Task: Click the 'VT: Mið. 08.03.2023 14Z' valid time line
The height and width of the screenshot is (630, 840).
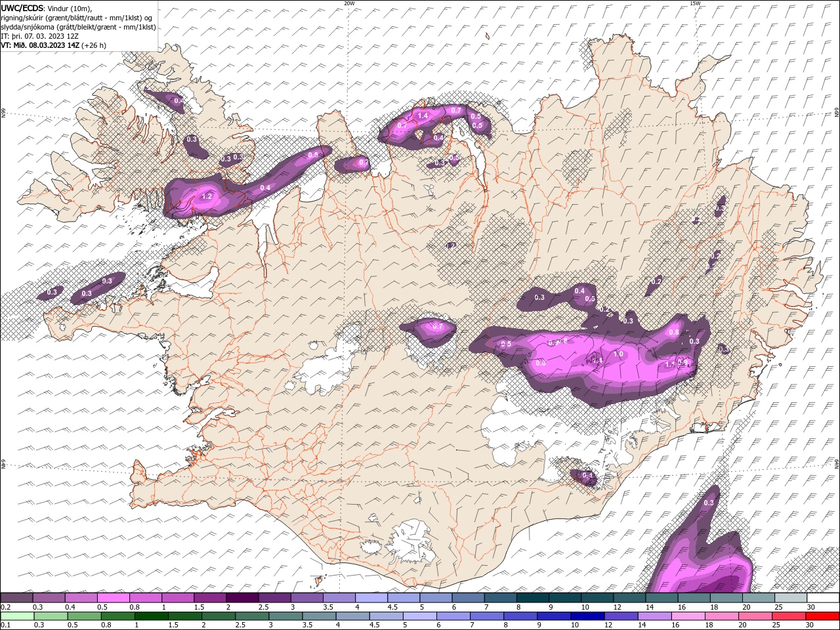Action: tap(40, 45)
